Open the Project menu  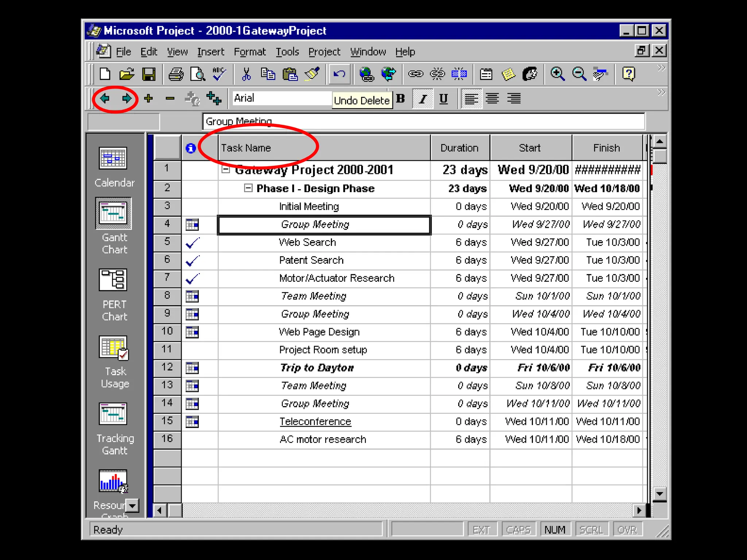[324, 52]
